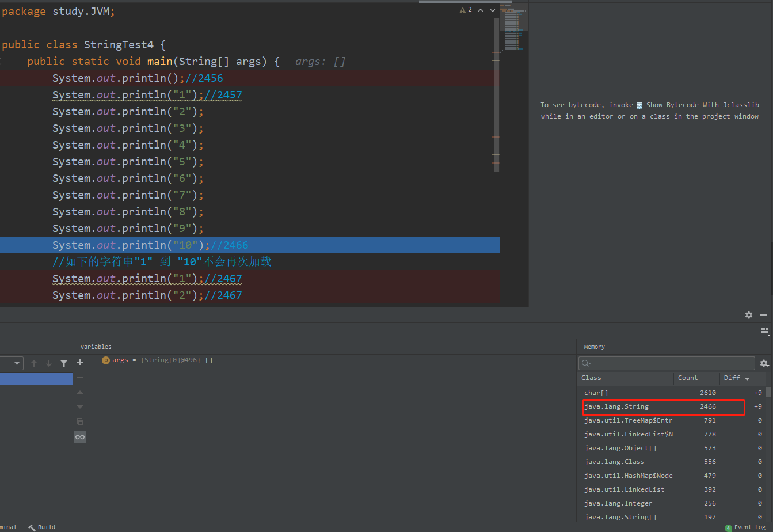Image resolution: width=773 pixels, height=532 pixels.
Task: Click the println("9") code line
Action: point(128,229)
